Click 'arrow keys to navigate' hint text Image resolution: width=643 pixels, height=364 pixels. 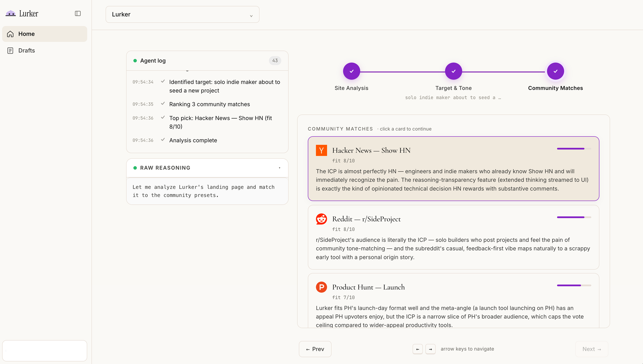(x=467, y=349)
